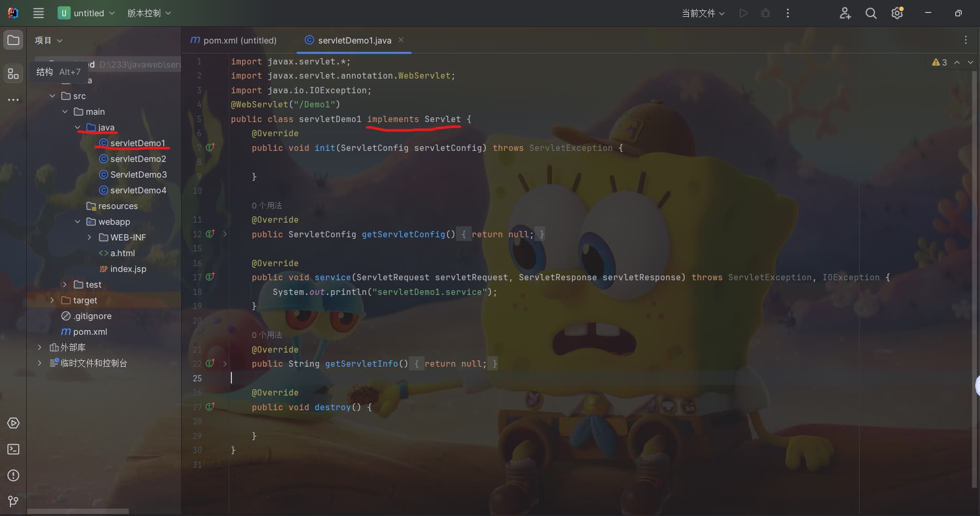980x516 pixels.
Task: Close the servletDemo1.java tab
Action: coord(401,40)
